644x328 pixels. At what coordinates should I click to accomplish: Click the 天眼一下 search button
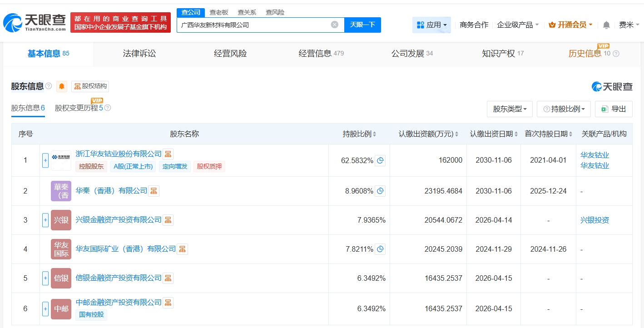coord(362,25)
